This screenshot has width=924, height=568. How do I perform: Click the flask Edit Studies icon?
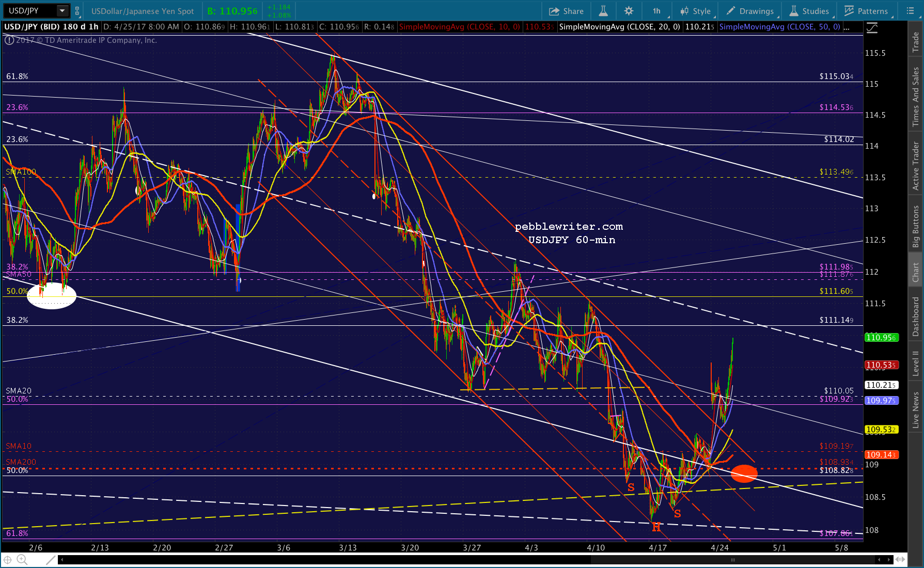coord(603,11)
